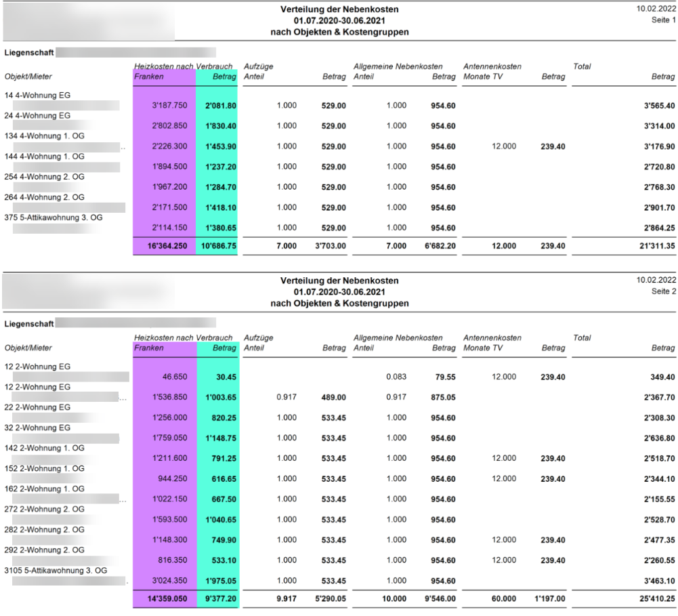Click row label "24 4-Wohnung EG"
Viewport: 678px width, 616px height.
[38, 115]
